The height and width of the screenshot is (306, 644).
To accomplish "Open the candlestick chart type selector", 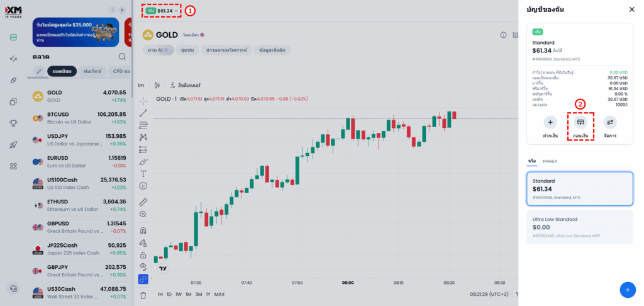I will (157, 85).
